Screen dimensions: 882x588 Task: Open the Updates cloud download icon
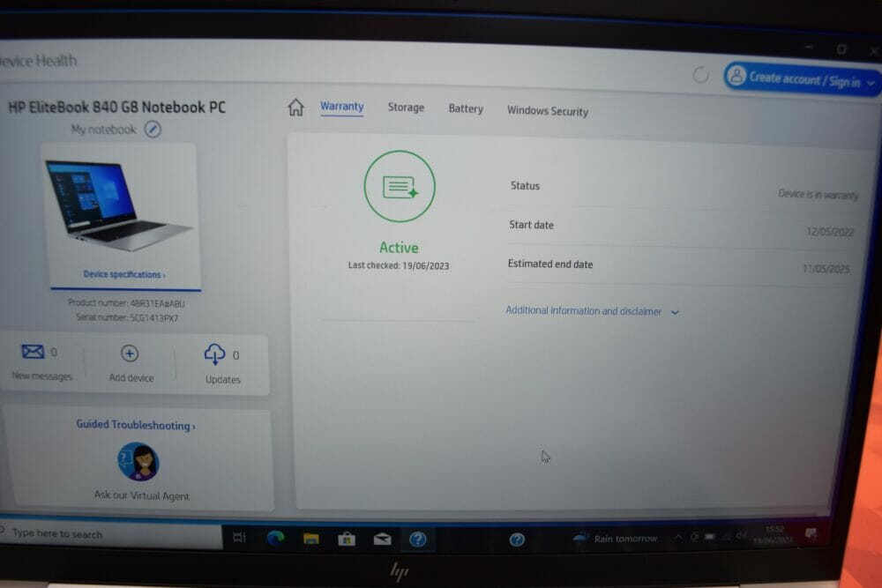tap(215, 354)
